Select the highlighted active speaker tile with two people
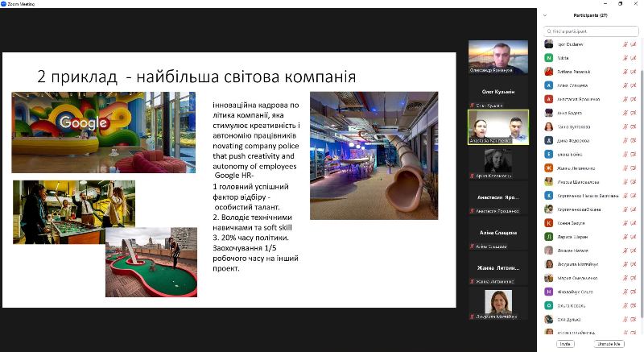This screenshot has height=352, width=644. (x=498, y=127)
